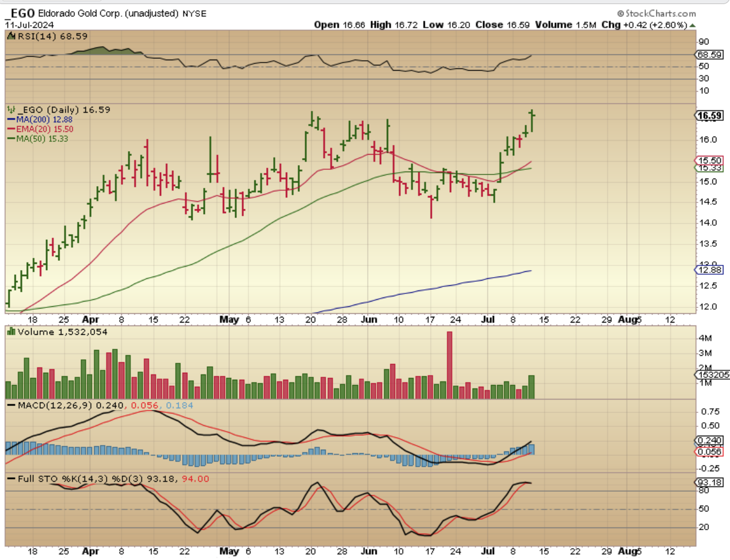This screenshot has width=730, height=560.
Task: Click the 16.59 last price tag on price axis
Action: pyautogui.click(x=710, y=116)
